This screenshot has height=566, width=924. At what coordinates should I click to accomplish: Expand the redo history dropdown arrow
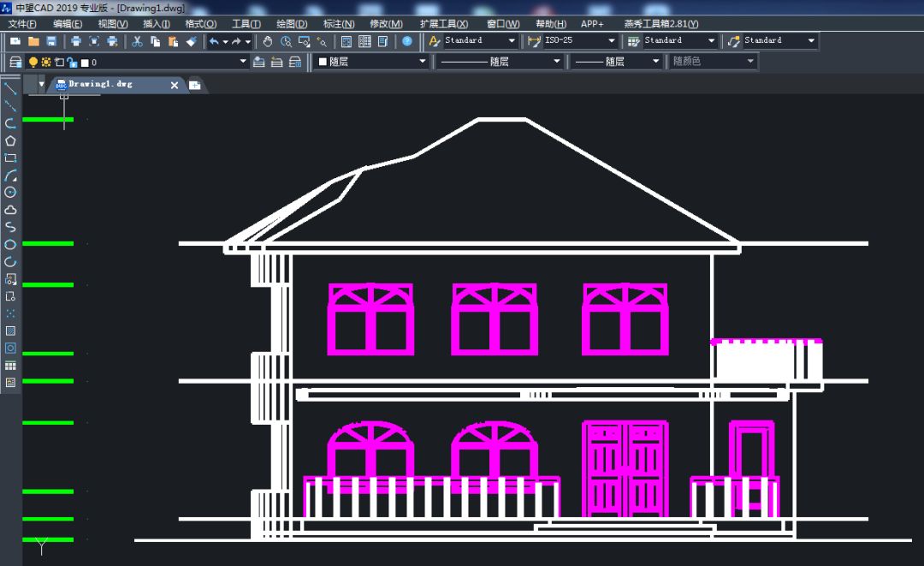coord(248,41)
